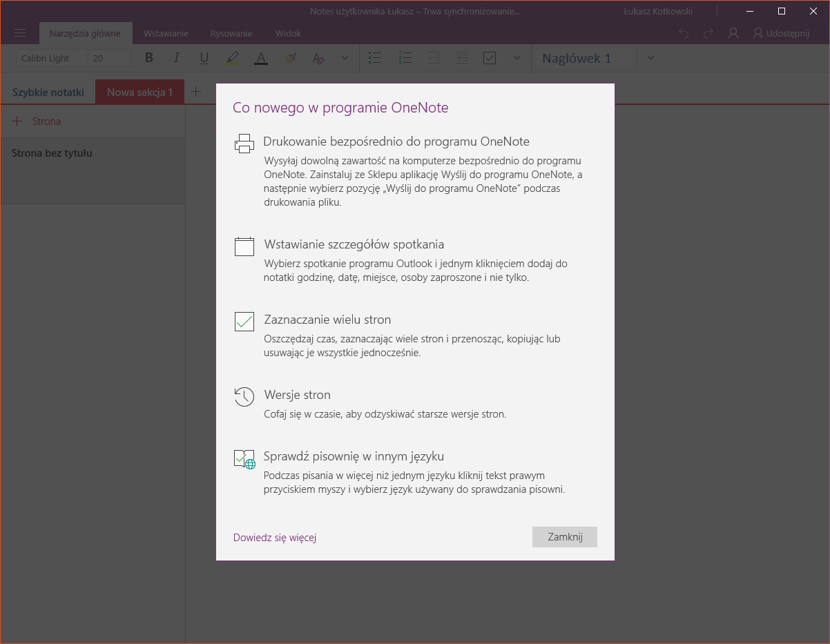Switch to the Rysowanie tab
The height and width of the screenshot is (644, 830).
(231, 33)
